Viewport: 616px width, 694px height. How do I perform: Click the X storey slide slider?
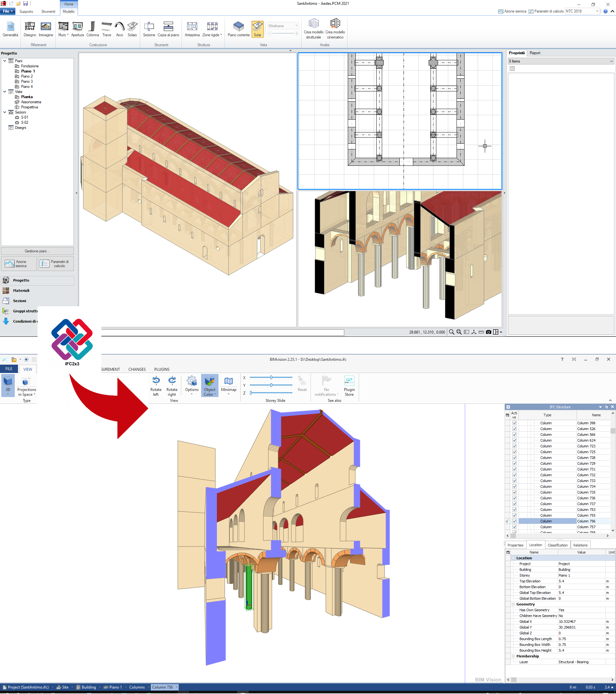(271, 377)
